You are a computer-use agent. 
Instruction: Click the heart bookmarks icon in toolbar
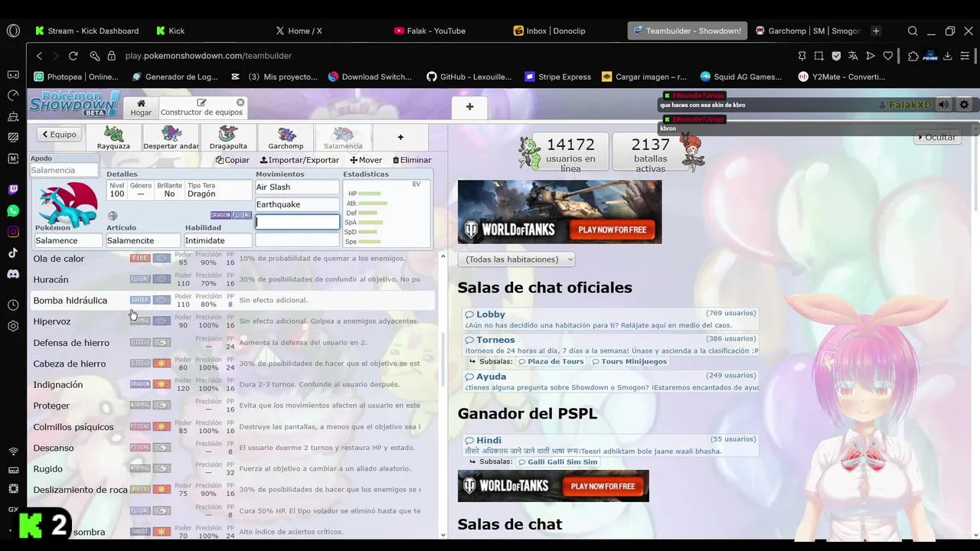[888, 56]
